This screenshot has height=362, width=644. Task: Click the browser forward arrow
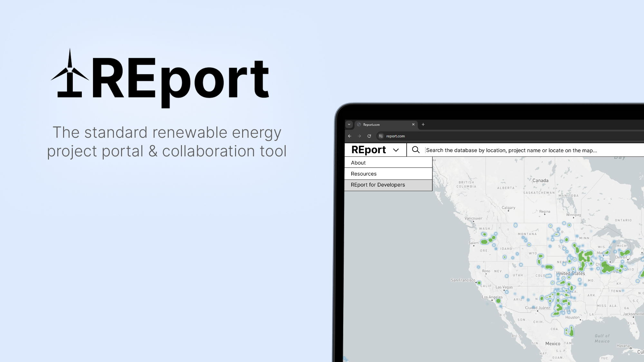359,136
